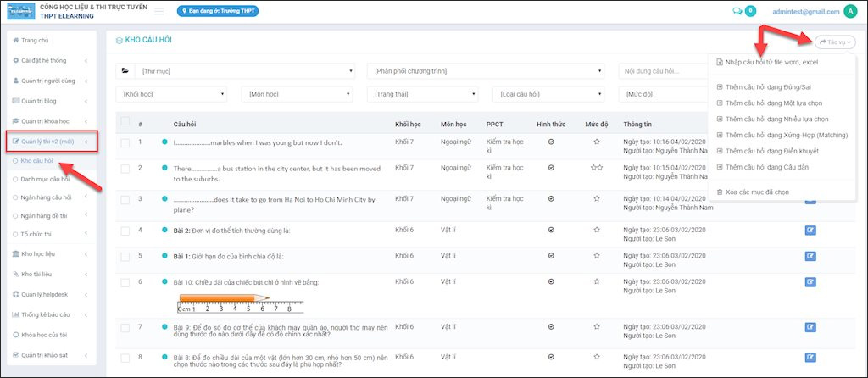Expand the [Loại câu hỏi] dropdown

(x=549, y=94)
